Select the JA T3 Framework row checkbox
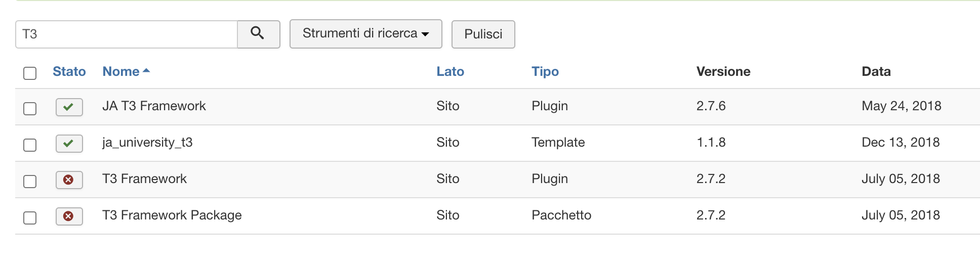This screenshot has height=266, width=980. click(30, 109)
